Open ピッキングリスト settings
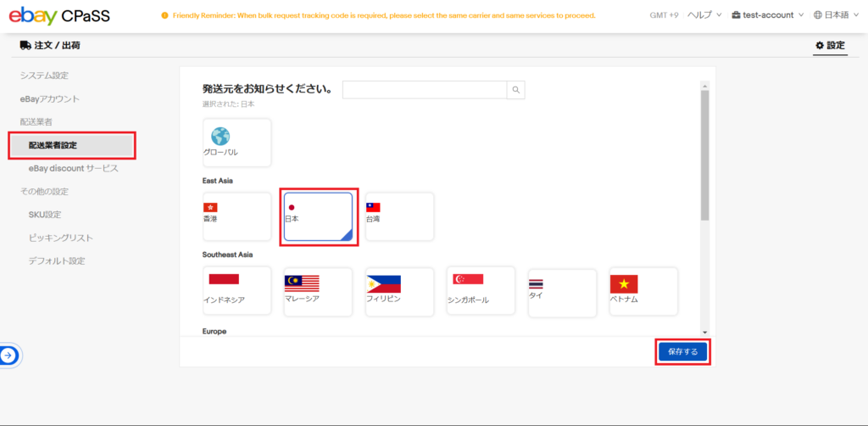Screen dimensions: 868x426 click(61, 238)
